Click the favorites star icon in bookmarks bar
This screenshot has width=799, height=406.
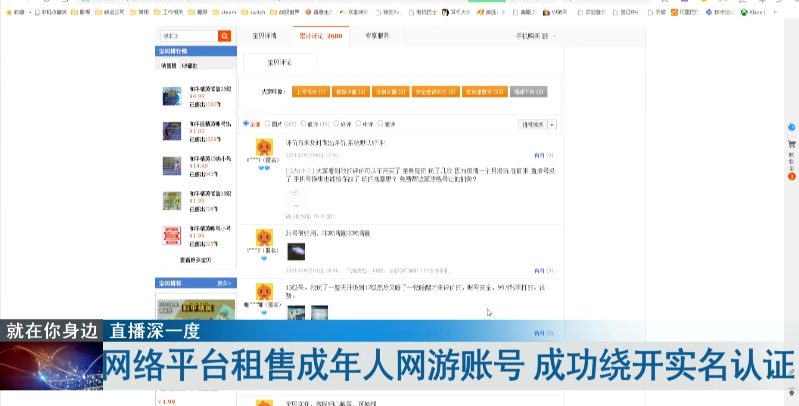(9, 12)
